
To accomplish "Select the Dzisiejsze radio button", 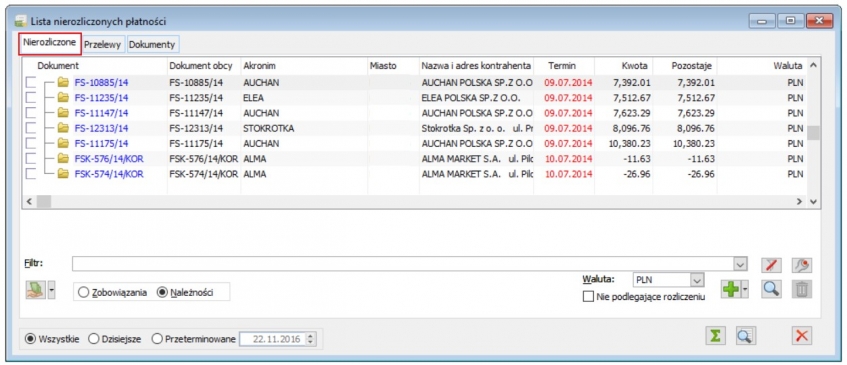I will (x=93, y=339).
